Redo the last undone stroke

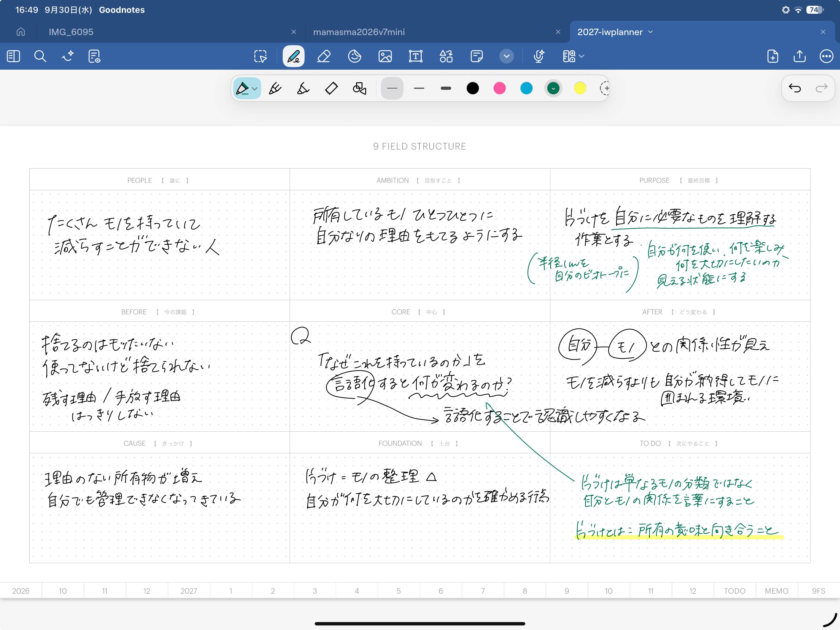pyautogui.click(x=821, y=88)
